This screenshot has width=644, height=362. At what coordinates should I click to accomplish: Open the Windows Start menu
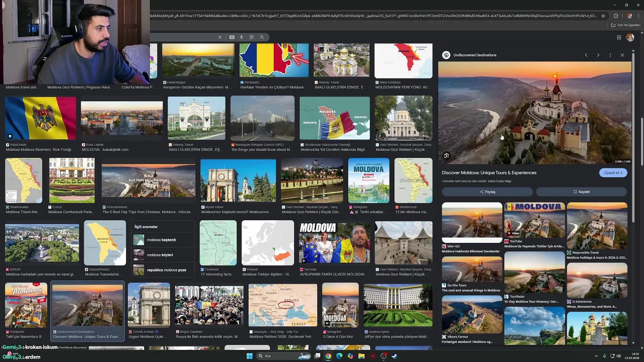[250, 356]
